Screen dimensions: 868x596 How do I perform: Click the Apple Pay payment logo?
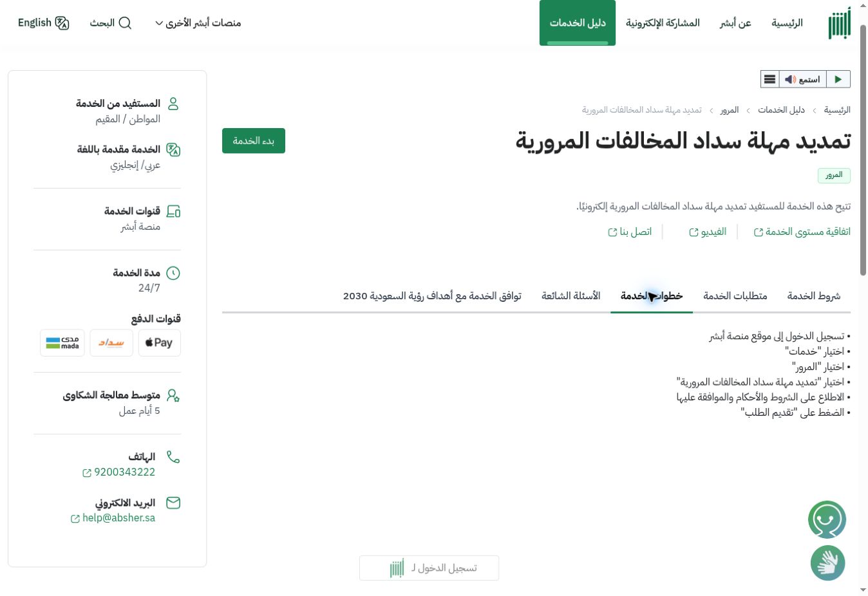(159, 342)
